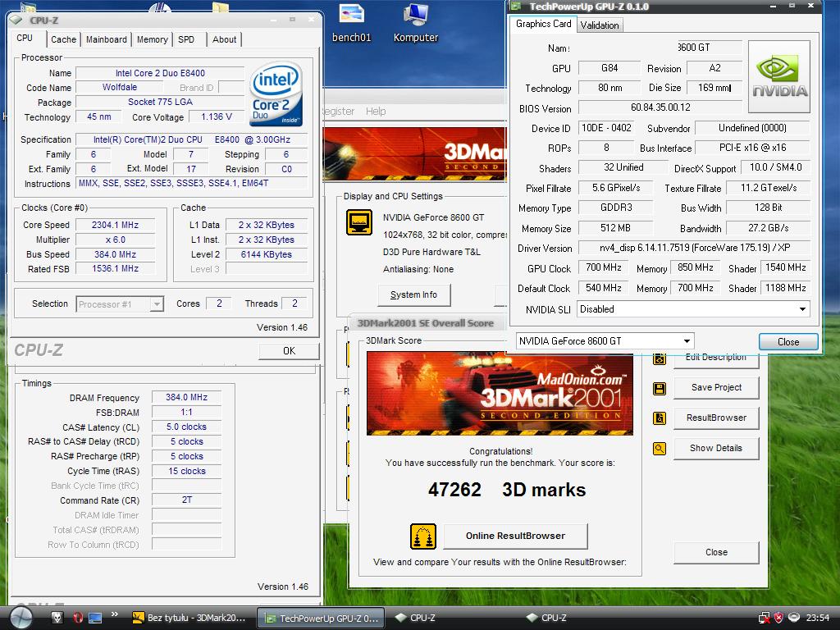Click the magnifier icon beside Show Details
The width and height of the screenshot is (840, 630).
(660, 449)
